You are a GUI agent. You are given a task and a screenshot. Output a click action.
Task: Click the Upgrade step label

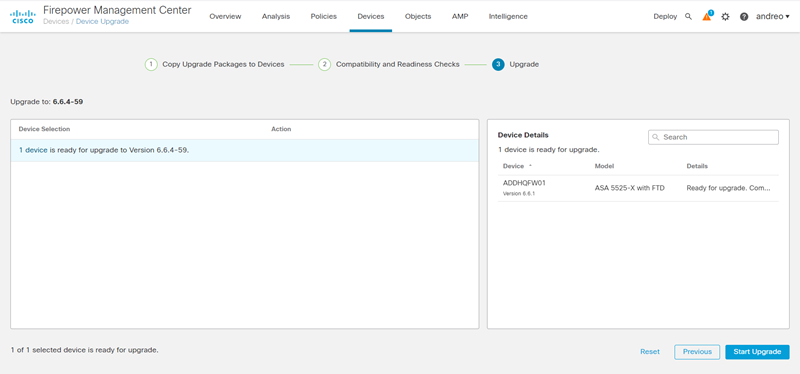524,64
